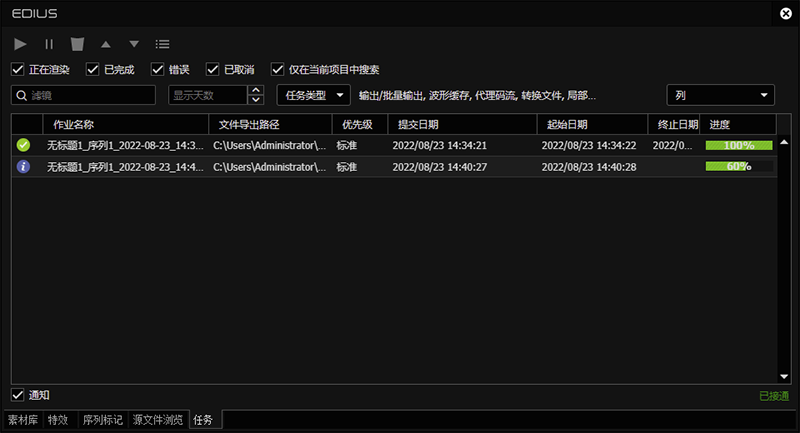800x433 pixels.
Task: Click the blue info status icon
Action: tap(23, 167)
